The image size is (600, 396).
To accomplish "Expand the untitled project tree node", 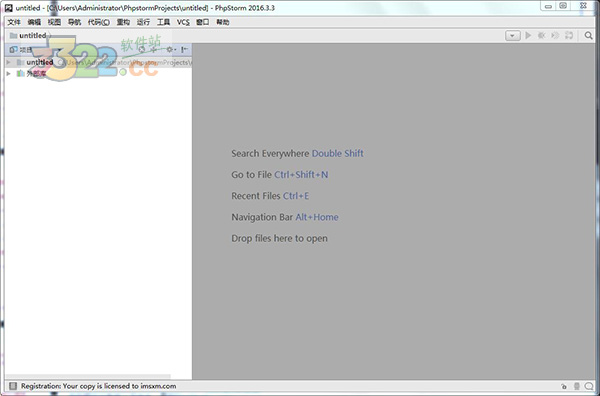I will [x=8, y=62].
